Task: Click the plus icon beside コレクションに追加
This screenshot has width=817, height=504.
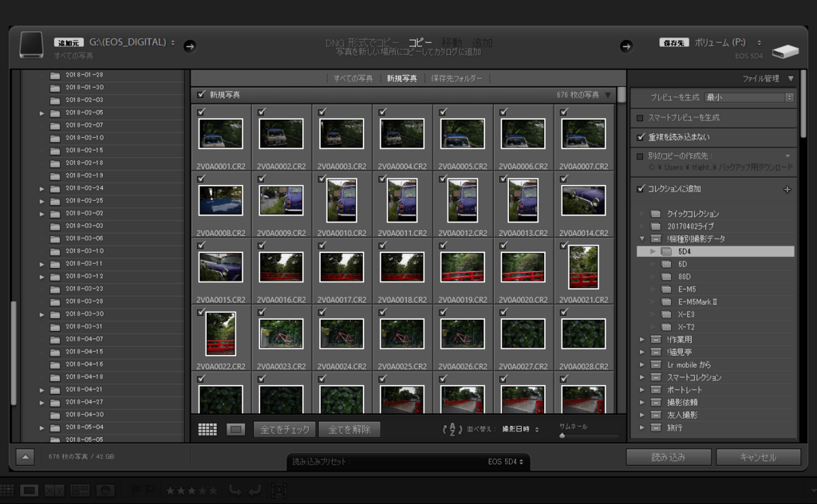Action: [x=787, y=190]
